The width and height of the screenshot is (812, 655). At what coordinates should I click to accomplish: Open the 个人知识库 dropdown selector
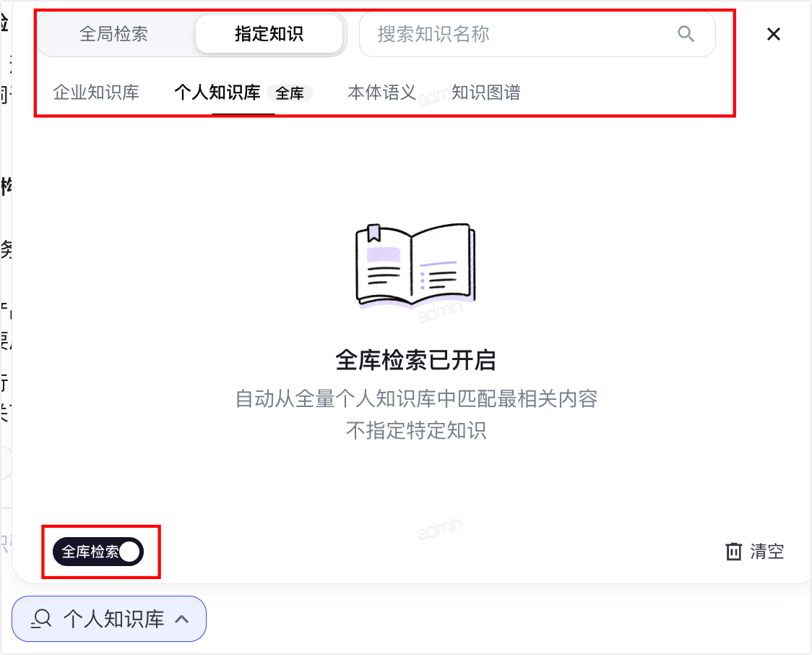[109, 619]
